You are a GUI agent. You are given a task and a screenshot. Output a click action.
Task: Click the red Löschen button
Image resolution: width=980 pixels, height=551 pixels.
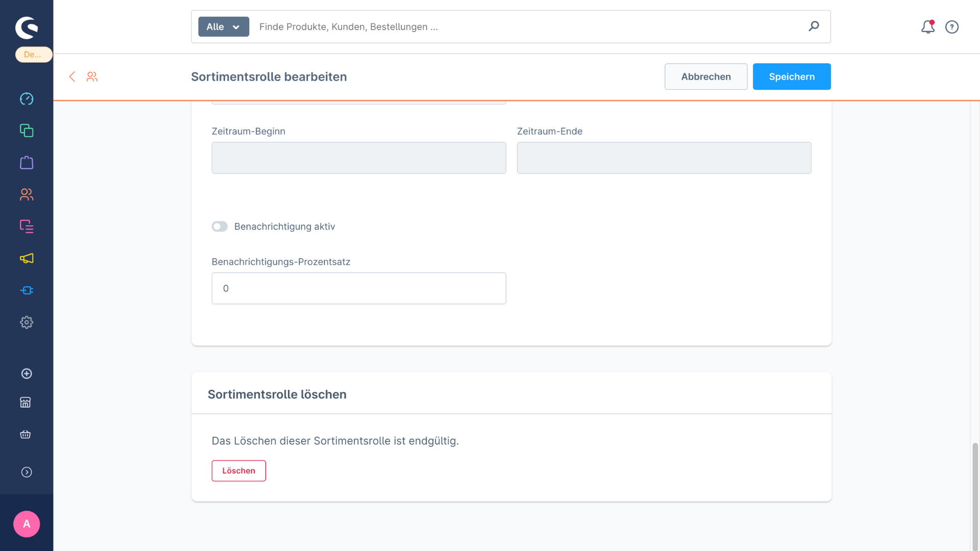point(238,470)
